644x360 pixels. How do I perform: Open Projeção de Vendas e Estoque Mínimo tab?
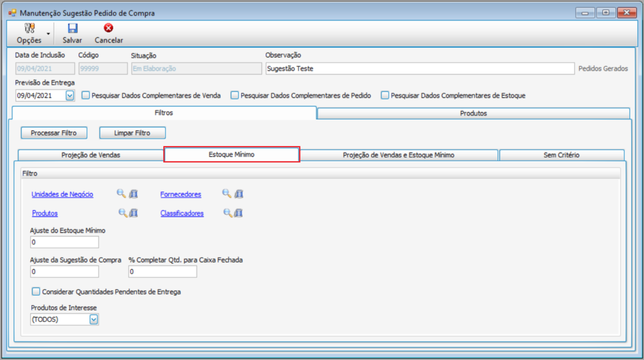[399, 155]
